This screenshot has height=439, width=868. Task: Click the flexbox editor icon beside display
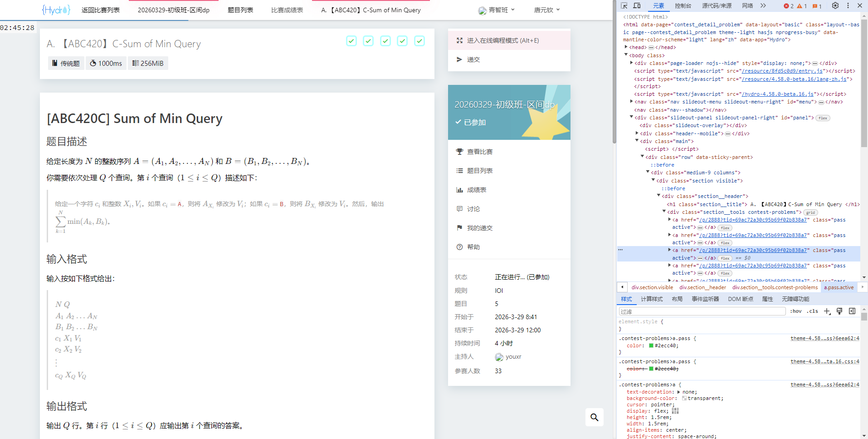tap(675, 411)
